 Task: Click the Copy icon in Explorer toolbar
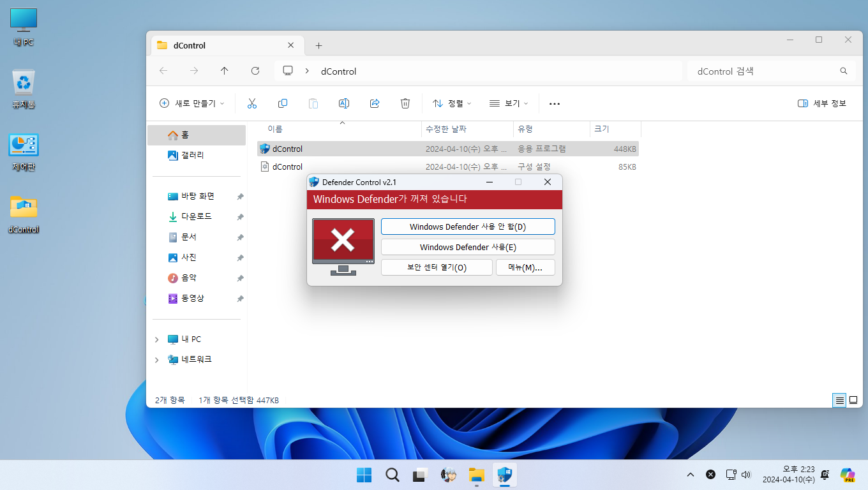click(283, 103)
